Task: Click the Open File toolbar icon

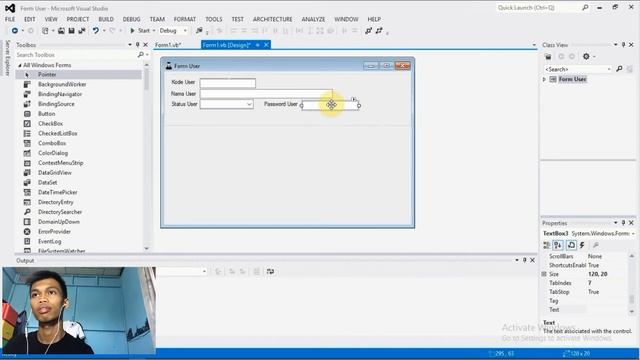Action: click(61, 31)
